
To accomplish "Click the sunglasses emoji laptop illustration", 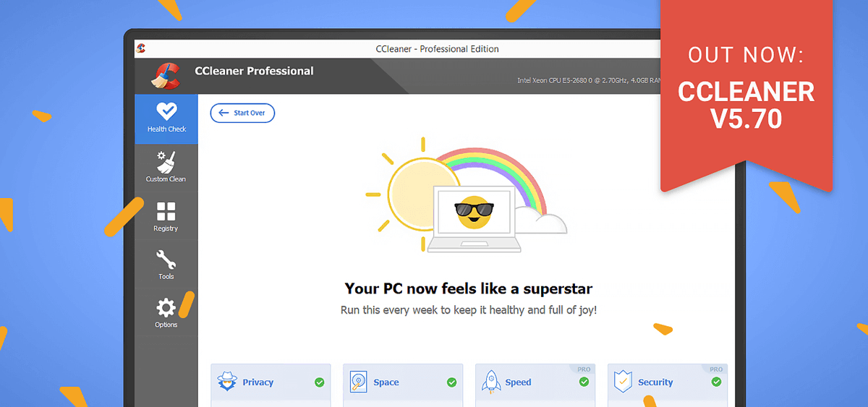I will click(475, 219).
